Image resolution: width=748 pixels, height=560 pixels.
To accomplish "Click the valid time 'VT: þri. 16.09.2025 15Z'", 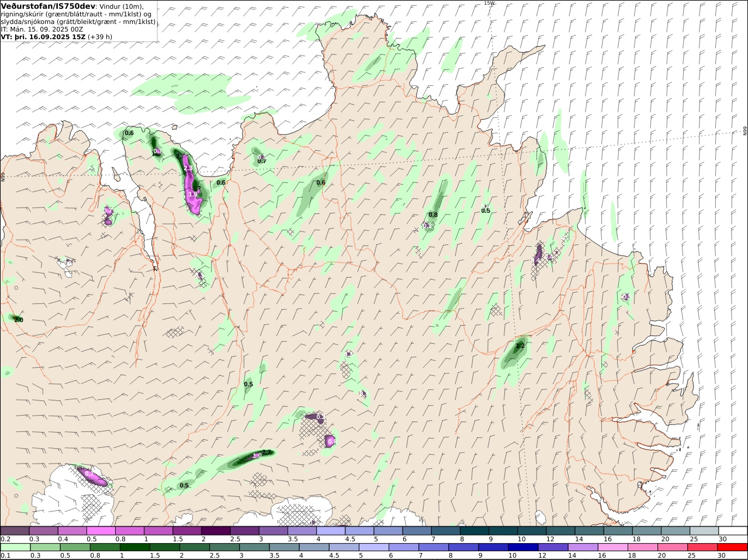I will click(x=43, y=36).
